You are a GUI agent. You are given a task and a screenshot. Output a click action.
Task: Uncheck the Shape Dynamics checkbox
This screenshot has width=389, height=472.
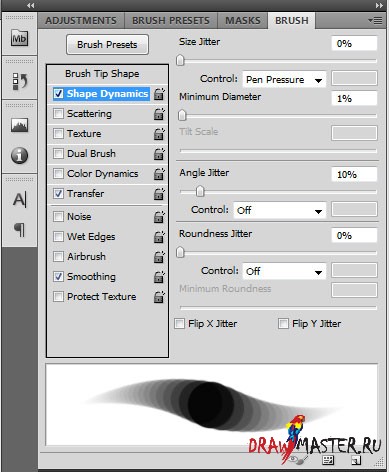pyautogui.click(x=58, y=94)
